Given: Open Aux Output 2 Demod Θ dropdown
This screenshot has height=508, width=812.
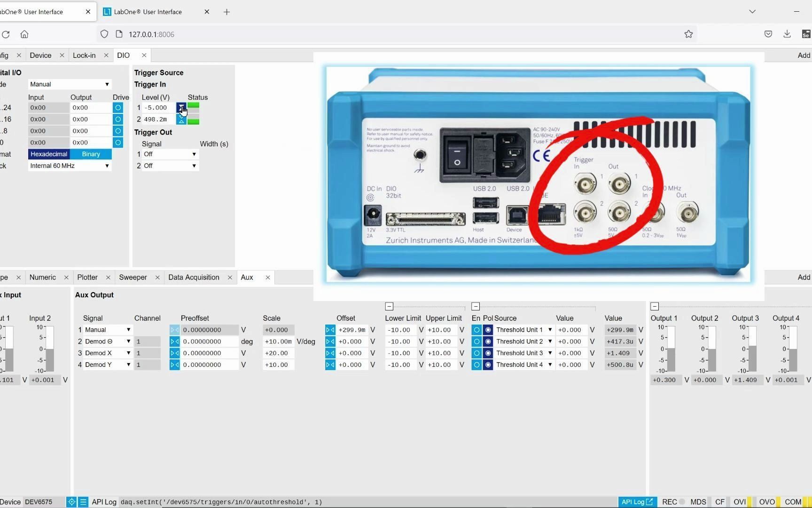Looking at the screenshot, I should pos(108,342).
